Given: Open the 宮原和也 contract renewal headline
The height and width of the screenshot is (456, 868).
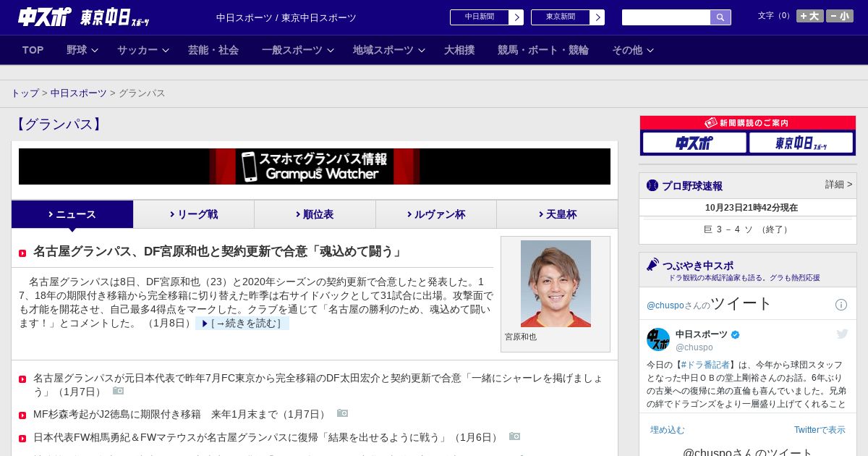Looking at the screenshot, I should pyautogui.click(x=218, y=252).
